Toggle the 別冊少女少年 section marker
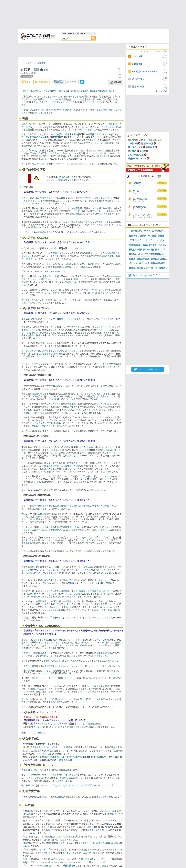The image size is (186, 868). tap(20, 791)
